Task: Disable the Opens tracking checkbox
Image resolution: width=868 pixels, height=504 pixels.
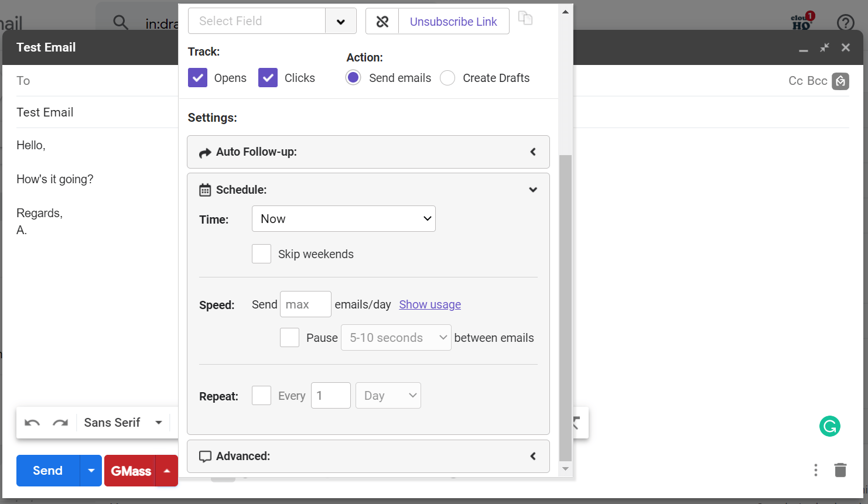Action: coord(197,77)
